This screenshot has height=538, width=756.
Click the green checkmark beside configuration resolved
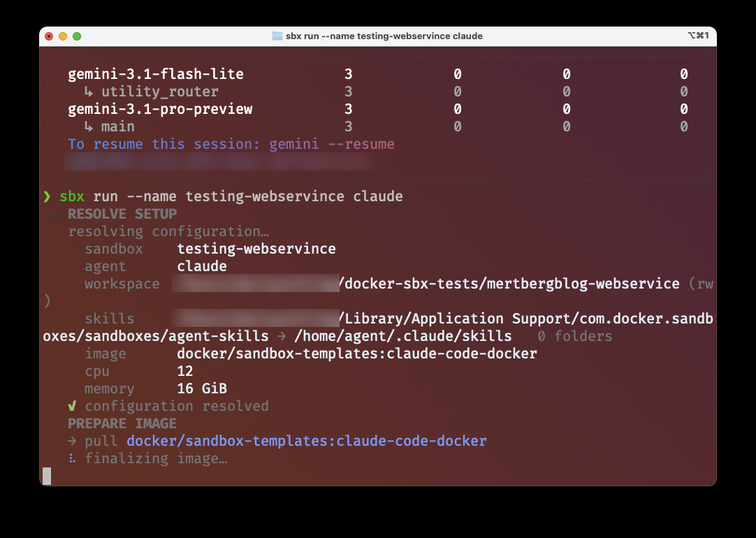point(72,406)
